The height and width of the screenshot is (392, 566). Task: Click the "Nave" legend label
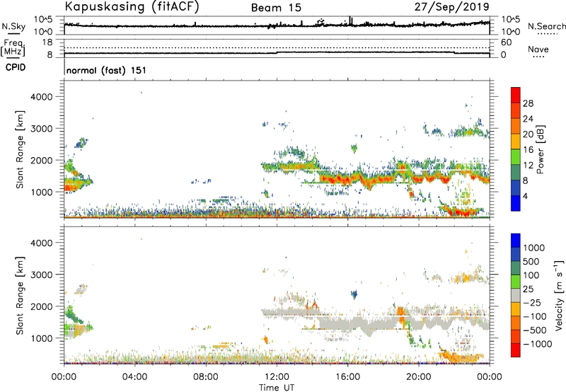[538, 49]
